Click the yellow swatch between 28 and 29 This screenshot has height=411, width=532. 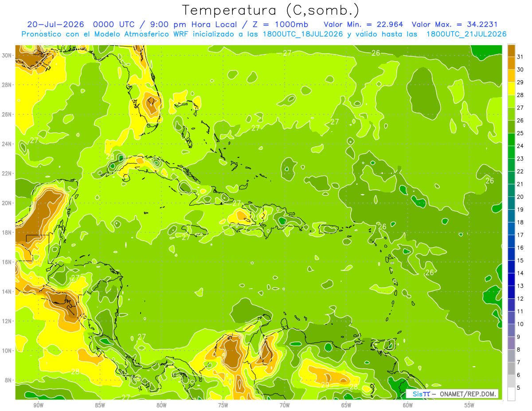point(511,89)
